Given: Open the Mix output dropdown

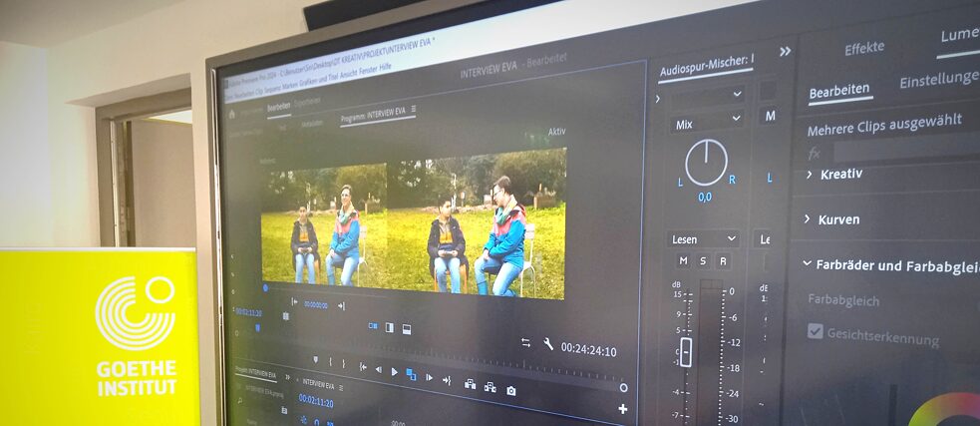Looking at the screenshot, I should pos(706,125).
